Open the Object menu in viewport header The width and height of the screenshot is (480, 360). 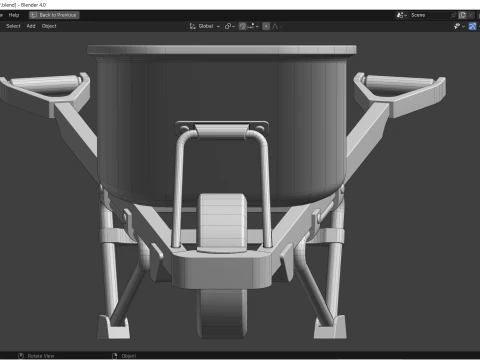click(49, 26)
